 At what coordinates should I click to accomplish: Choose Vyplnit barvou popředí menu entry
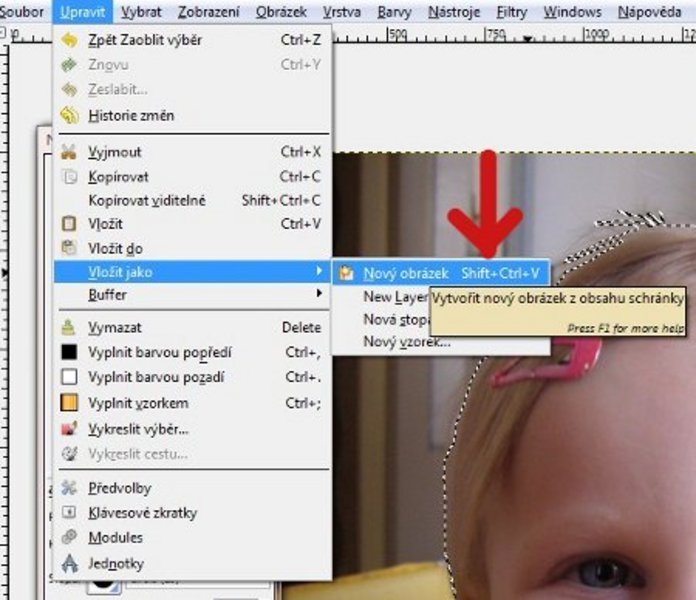point(192,352)
